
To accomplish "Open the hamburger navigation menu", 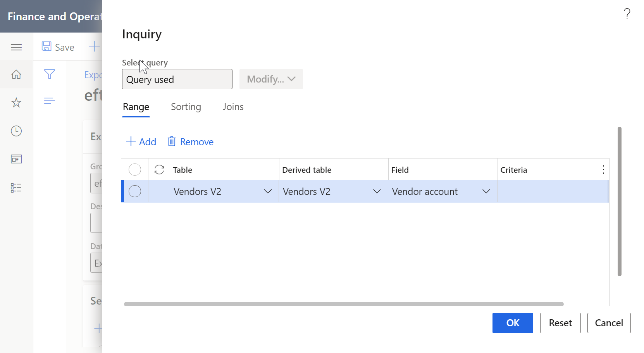I will pos(16,47).
